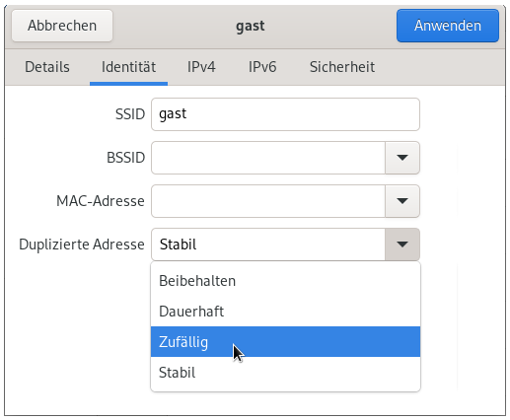Open the IPv4 tab

click(201, 67)
